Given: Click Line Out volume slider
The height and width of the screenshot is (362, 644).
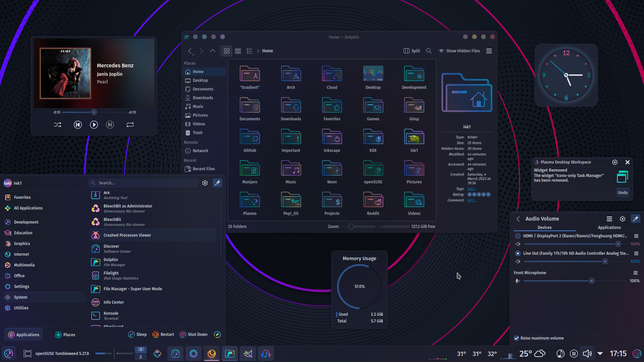Looking at the screenshot, I should (575, 261).
